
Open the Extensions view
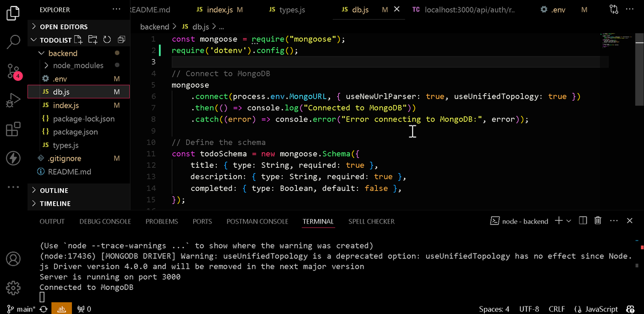(x=13, y=130)
